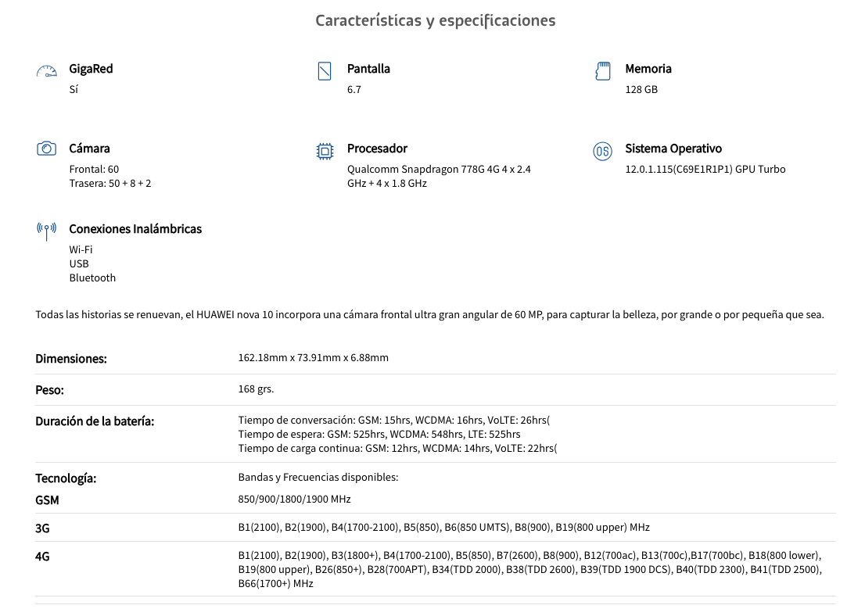Click the '850/900/1800/1900 MHz' value
The width and height of the screenshot is (865, 616).
pos(295,500)
